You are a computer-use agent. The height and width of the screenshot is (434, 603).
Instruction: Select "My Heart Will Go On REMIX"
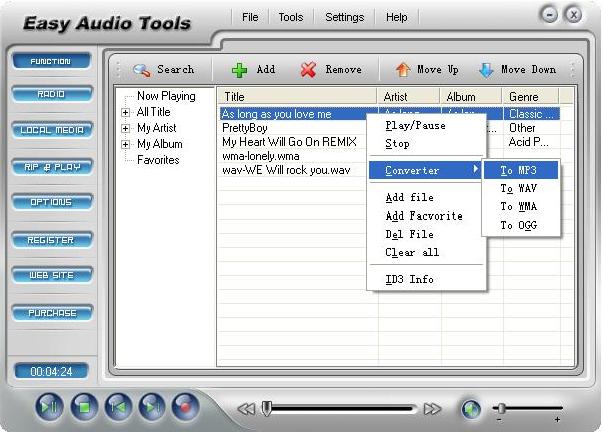pos(289,142)
